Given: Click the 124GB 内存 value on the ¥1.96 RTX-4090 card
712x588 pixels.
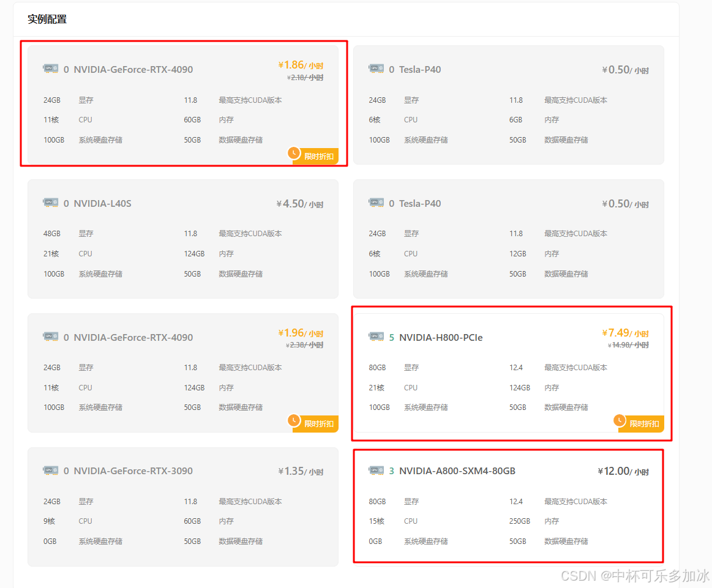Looking at the screenshot, I should coord(194,388).
